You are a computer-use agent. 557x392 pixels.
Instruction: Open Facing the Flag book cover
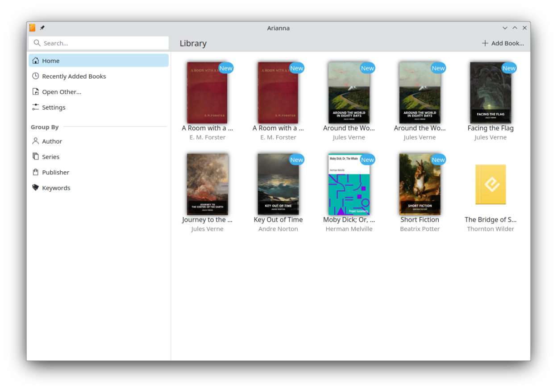490,93
